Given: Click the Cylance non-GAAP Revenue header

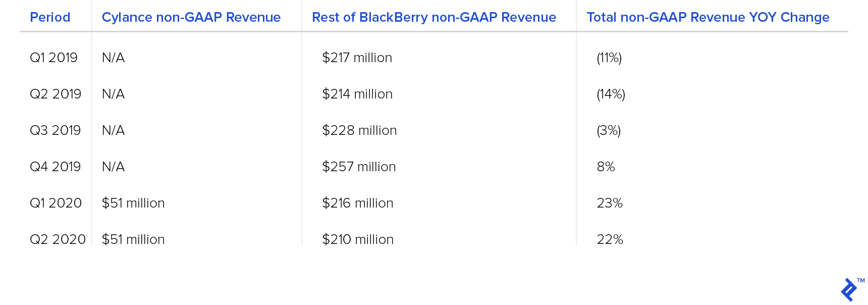Looking at the screenshot, I should pos(191,17).
